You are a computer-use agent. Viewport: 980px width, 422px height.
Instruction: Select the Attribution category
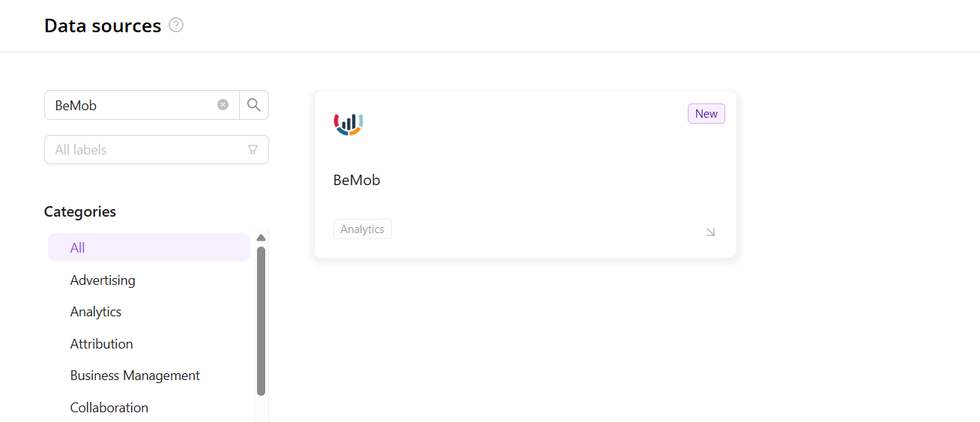pyautogui.click(x=101, y=344)
